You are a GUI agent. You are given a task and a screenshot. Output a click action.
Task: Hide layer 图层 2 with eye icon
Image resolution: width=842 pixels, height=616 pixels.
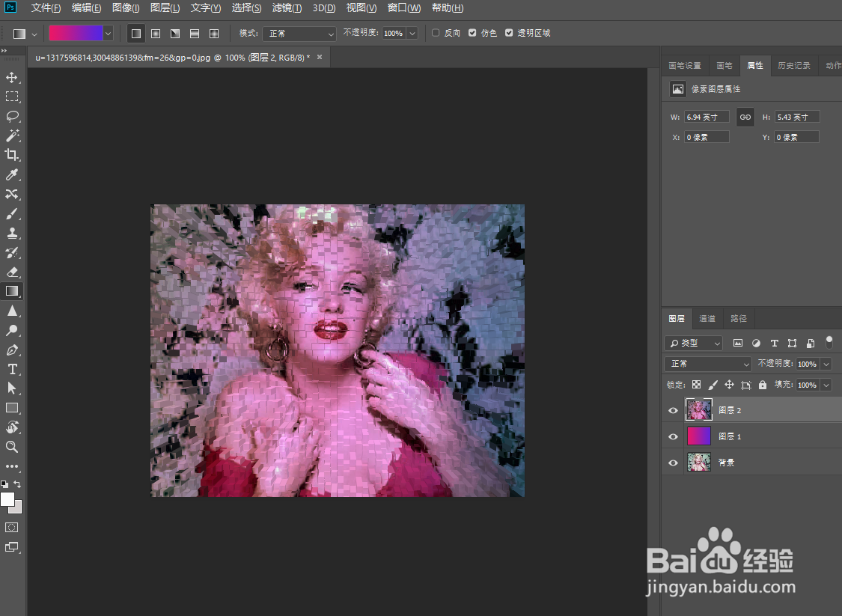(x=673, y=410)
